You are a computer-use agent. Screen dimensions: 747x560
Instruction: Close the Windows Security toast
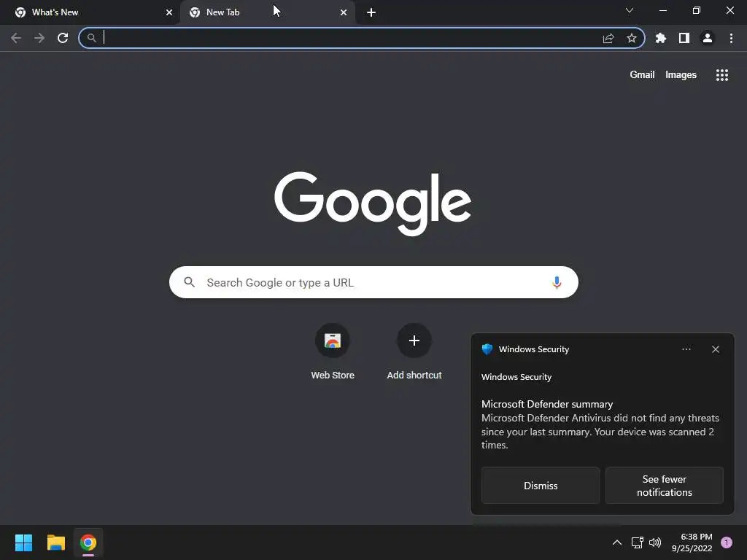tap(716, 349)
